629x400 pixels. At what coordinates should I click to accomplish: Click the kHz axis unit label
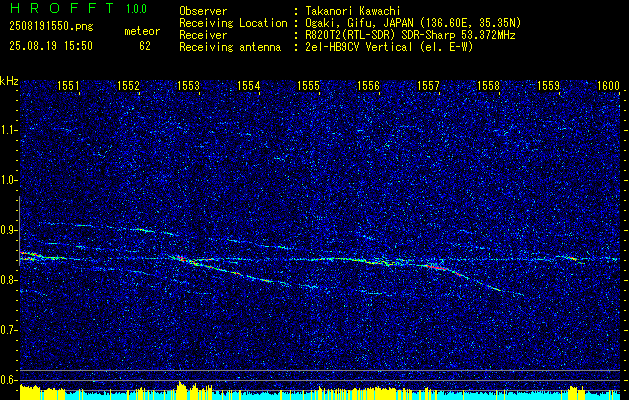(x=9, y=81)
